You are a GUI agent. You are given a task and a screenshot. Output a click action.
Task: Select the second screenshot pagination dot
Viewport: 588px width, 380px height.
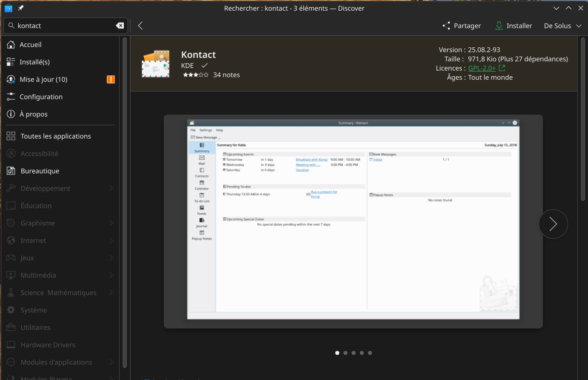(345, 353)
